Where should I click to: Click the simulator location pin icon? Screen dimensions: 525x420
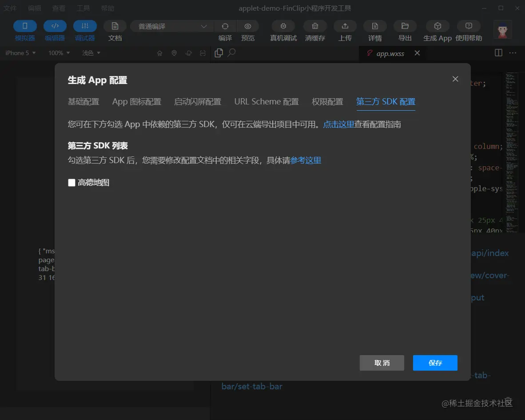pos(174,53)
